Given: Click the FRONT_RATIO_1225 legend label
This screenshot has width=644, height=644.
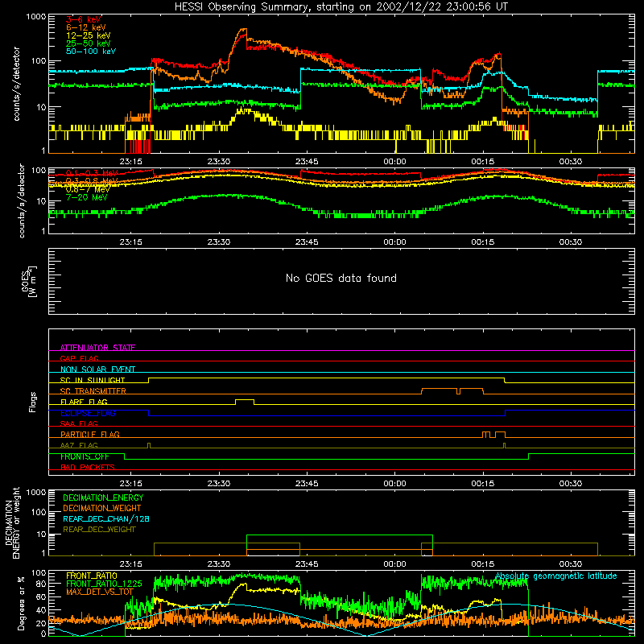Looking at the screenshot, I should click(x=104, y=584).
